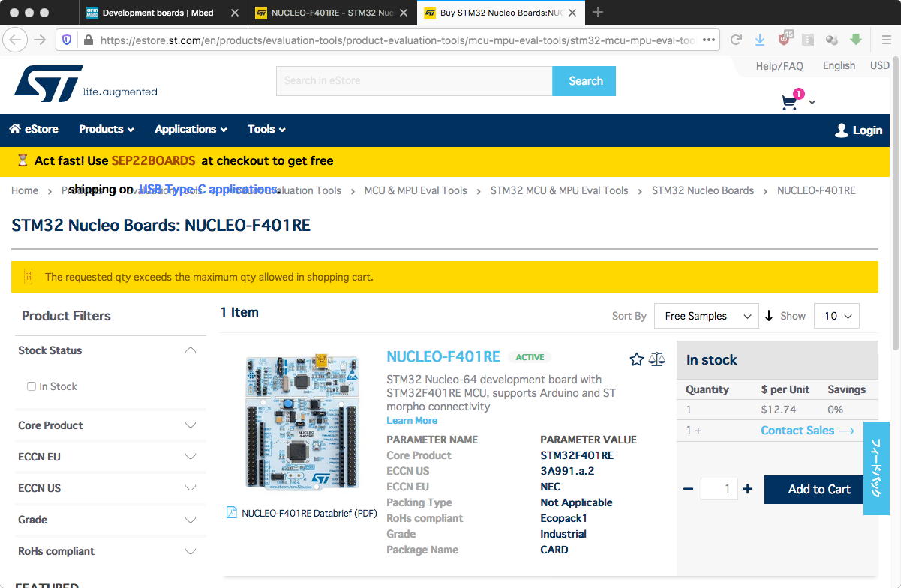
Task: Click the eStore home icon
Action: (x=15, y=129)
